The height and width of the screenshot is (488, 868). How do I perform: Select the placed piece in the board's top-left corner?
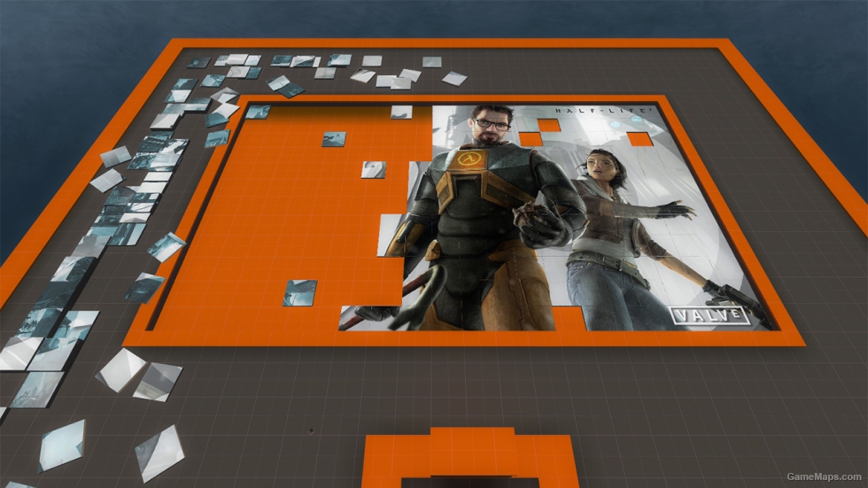[x=258, y=112]
